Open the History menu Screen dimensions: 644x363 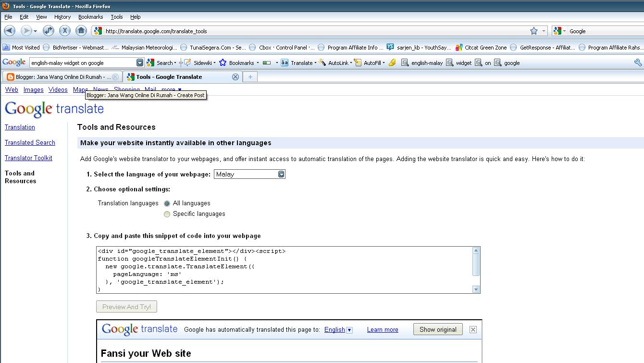pos(62,17)
